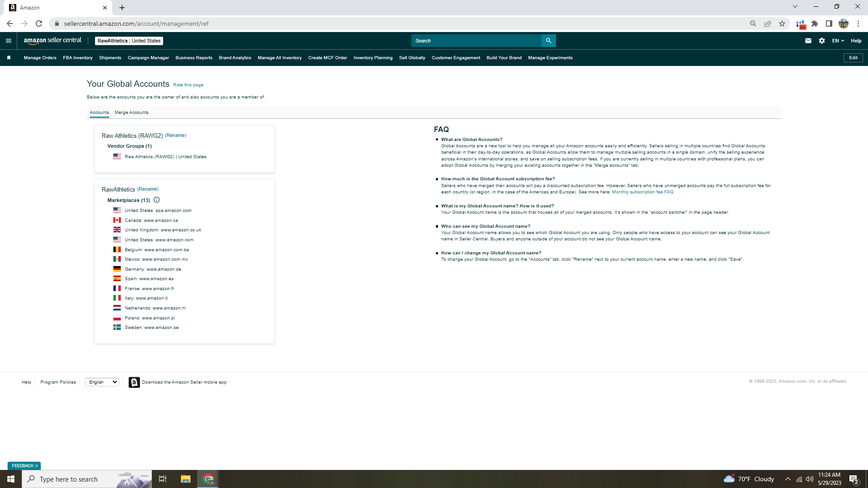
Task: Click the Amazon Seller mobile app icon
Action: [x=134, y=382]
